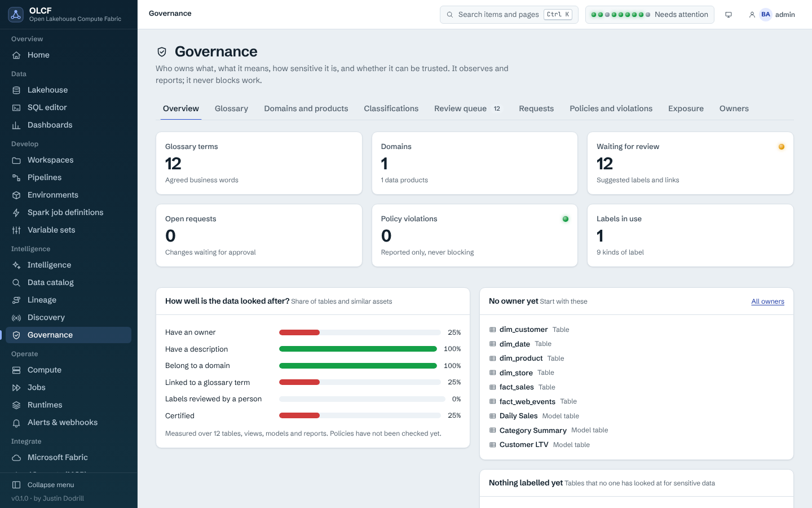Open the Domains and products tab

(x=306, y=108)
